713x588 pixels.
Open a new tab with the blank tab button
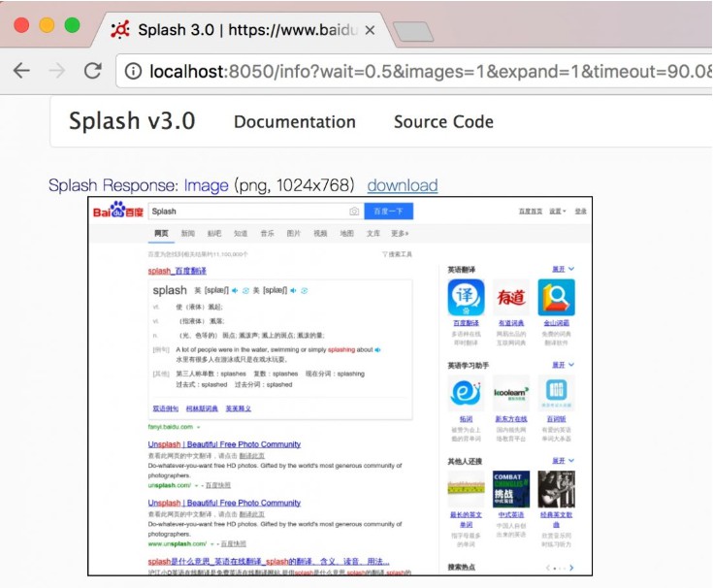coord(412,31)
